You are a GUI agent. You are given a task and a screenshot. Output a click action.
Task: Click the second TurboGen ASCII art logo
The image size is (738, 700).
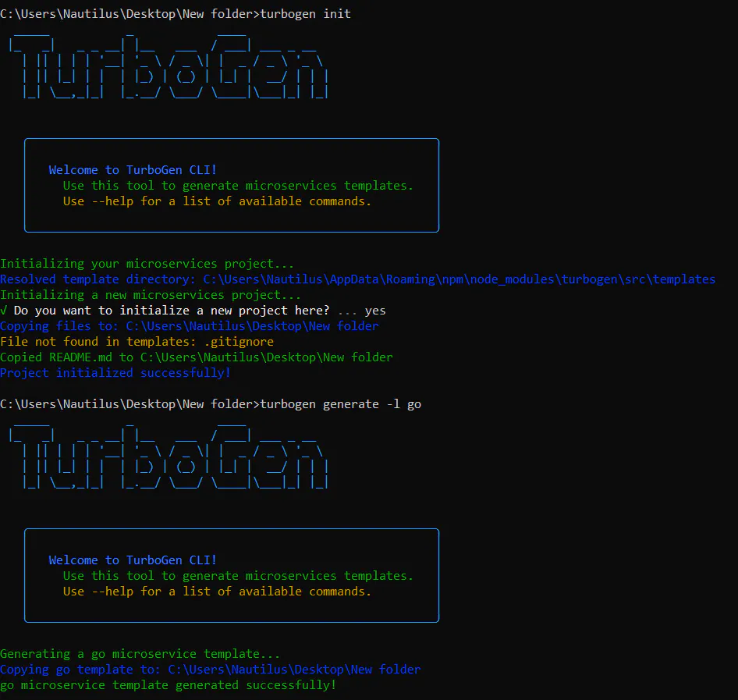(169, 456)
